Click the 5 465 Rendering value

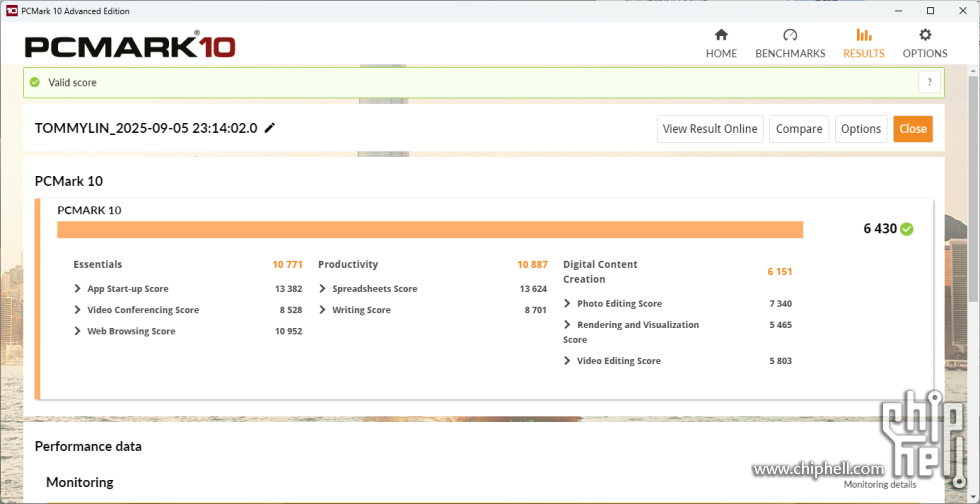pyautogui.click(x=781, y=325)
